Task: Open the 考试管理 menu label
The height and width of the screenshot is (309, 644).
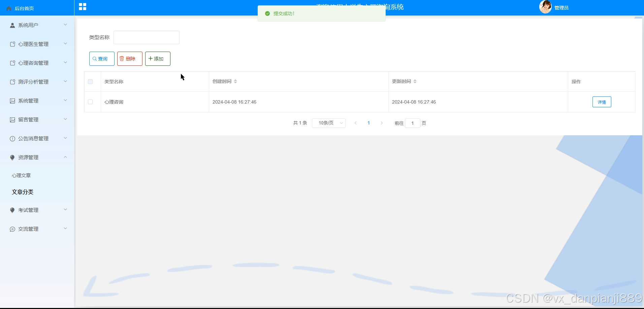Action: 28,210
